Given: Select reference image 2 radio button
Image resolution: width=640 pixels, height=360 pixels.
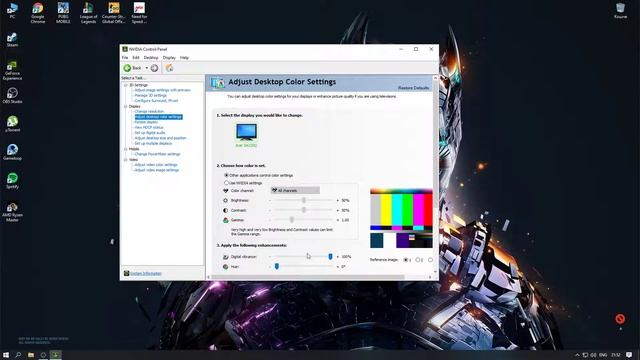Looking at the screenshot, I should point(418,260).
